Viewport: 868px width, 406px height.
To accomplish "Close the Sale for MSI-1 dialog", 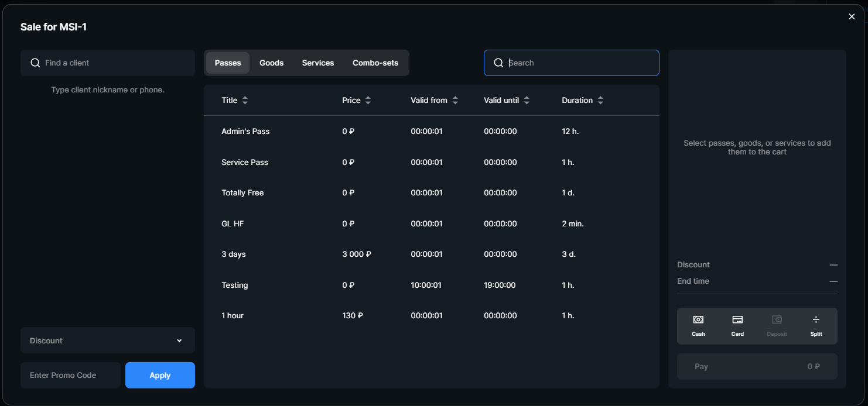I will 852,16.
